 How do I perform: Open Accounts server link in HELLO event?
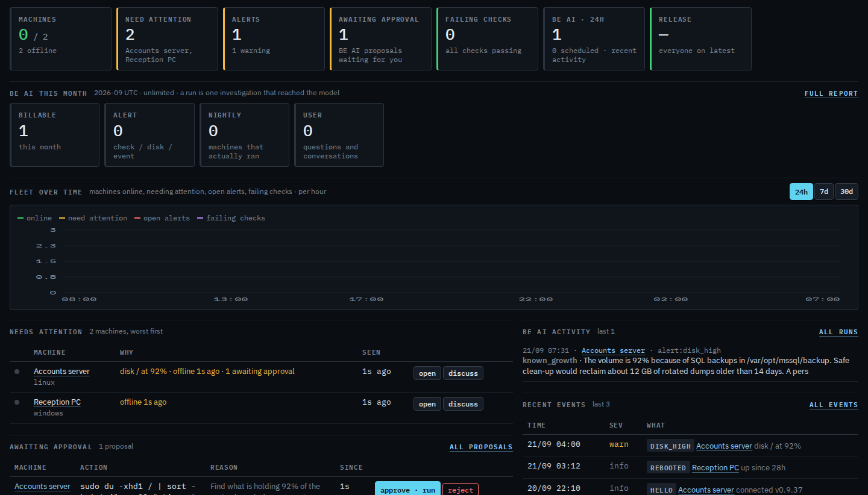[706, 490]
